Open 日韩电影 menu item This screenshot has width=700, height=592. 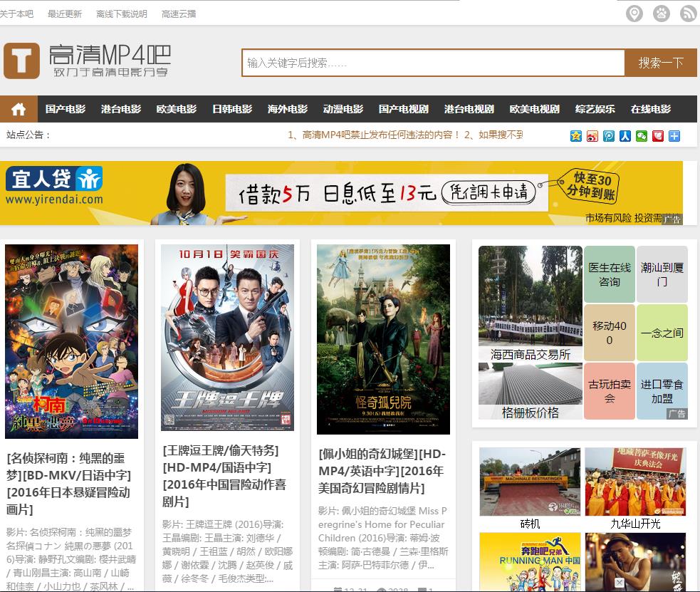[232, 109]
